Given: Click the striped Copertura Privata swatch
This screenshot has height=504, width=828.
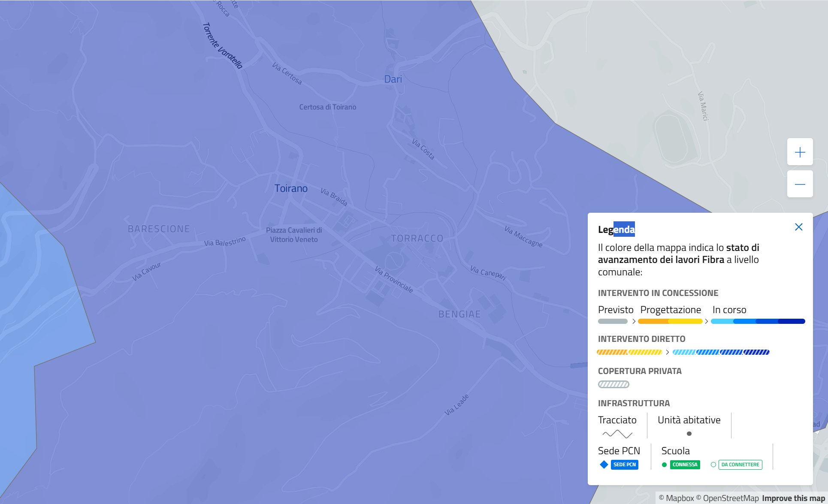Looking at the screenshot, I should pyautogui.click(x=613, y=384).
